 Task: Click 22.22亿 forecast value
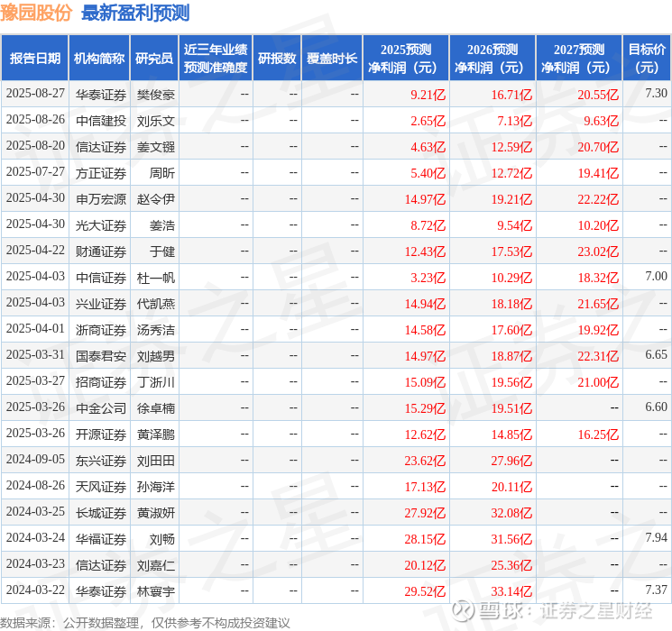598,199
